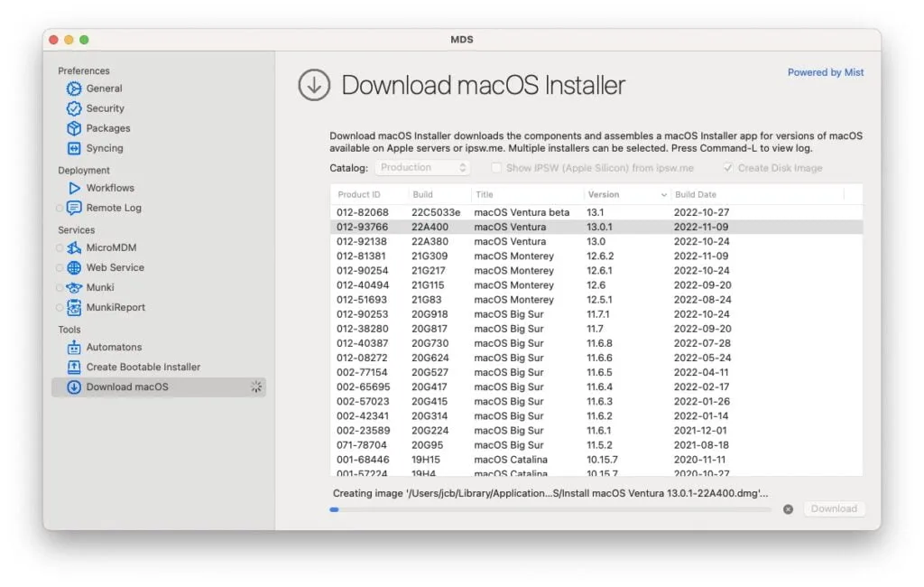The height and width of the screenshot is (587, 924).
Task: Select product ID 012-92138 row
Action: [x=596, y=242]
